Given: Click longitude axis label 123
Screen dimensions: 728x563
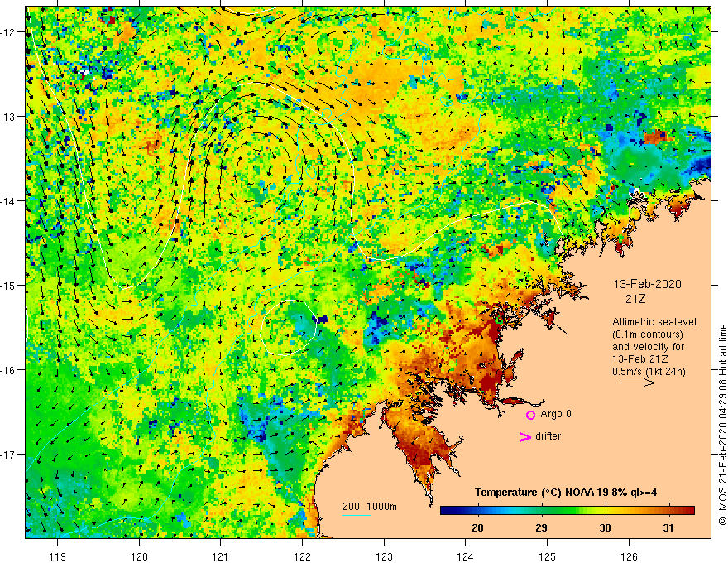Looking at the screenshot, I should pos(384,556).
